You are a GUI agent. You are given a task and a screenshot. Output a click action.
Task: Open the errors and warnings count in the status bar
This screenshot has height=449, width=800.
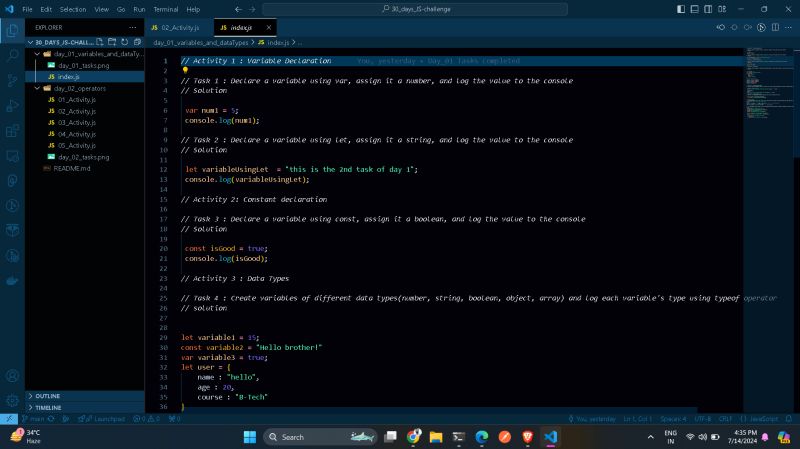[146, 419]
